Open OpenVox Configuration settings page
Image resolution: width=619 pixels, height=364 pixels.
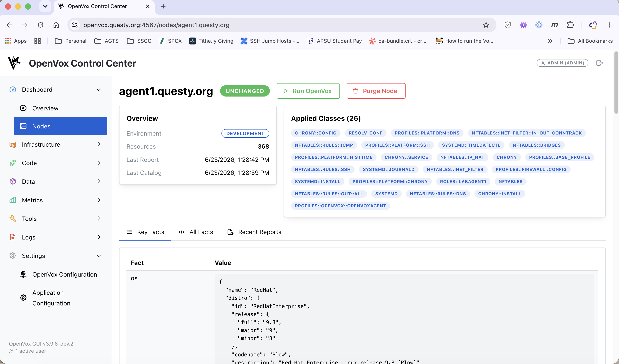tap(61, 274)
